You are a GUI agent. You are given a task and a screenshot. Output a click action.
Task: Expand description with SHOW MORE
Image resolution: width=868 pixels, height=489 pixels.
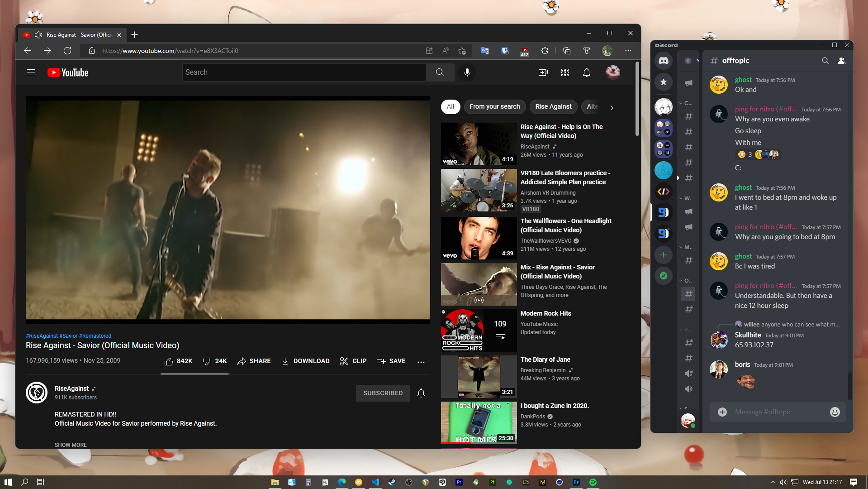click(71, 445)
